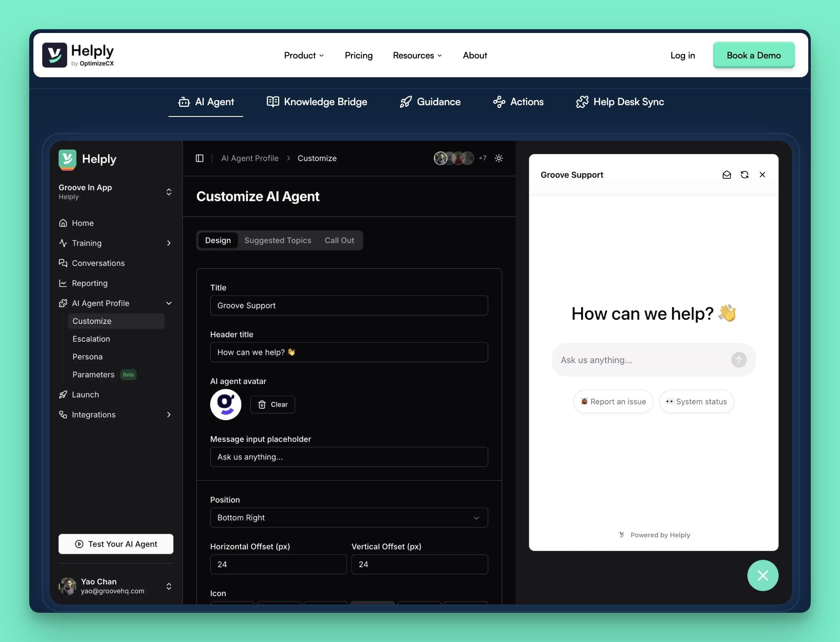Open the Position dropdown showing Bottom Right
840x642 pixels.
[x=349, y=518]
